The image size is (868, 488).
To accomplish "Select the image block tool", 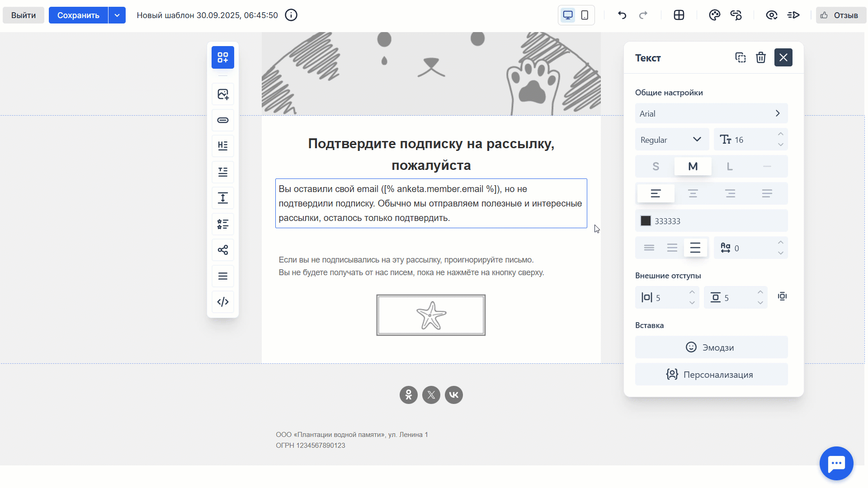I will click(222, 94).
